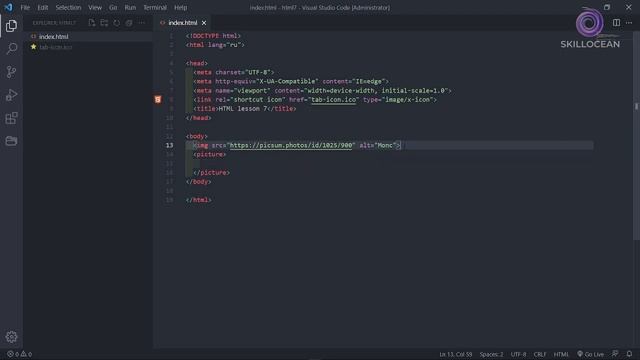Viewport: 640px width, 360px height.
Task: Click line number 13 in the gutter
Action: [169, 145]
